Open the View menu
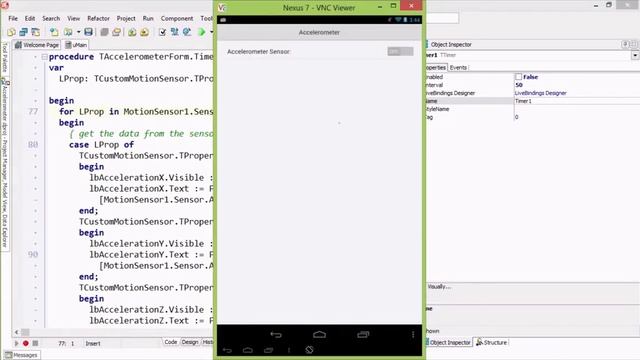 (73, 18)
